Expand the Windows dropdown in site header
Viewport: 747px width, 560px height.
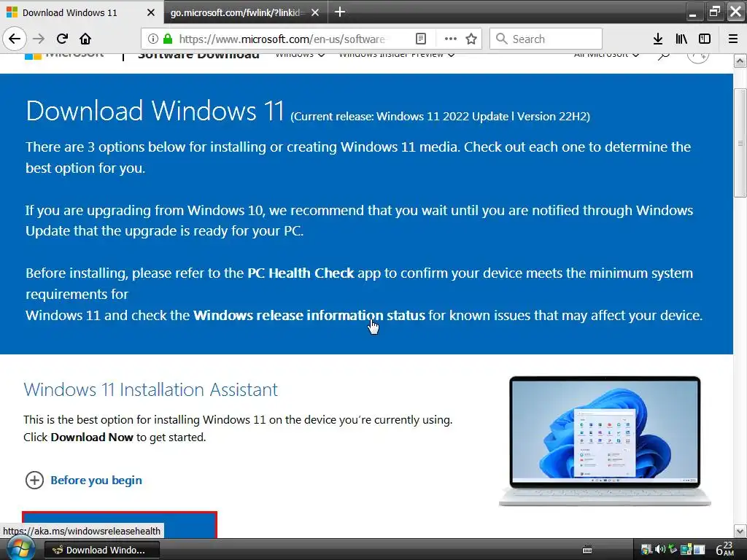point(300,55)
